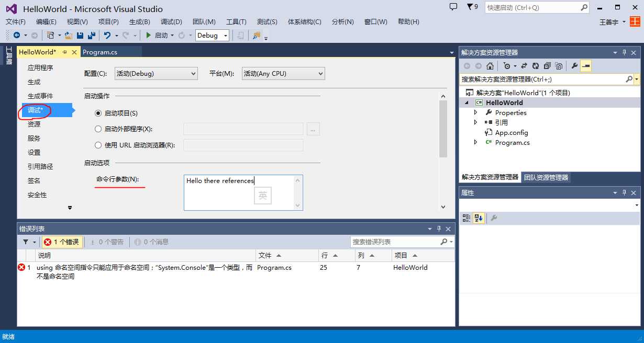Toggle the 0 个警告 warnings filter
This screenshot has height=343, width=644.
(107, 242)
